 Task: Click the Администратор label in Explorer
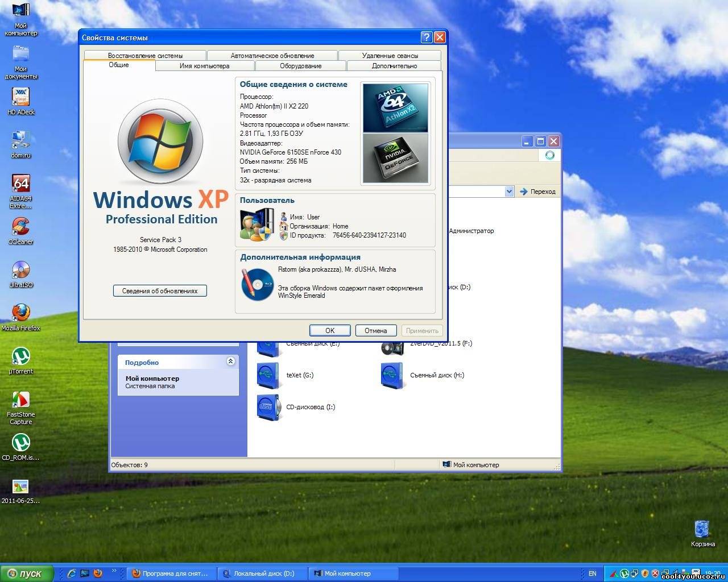coord(471,231)
